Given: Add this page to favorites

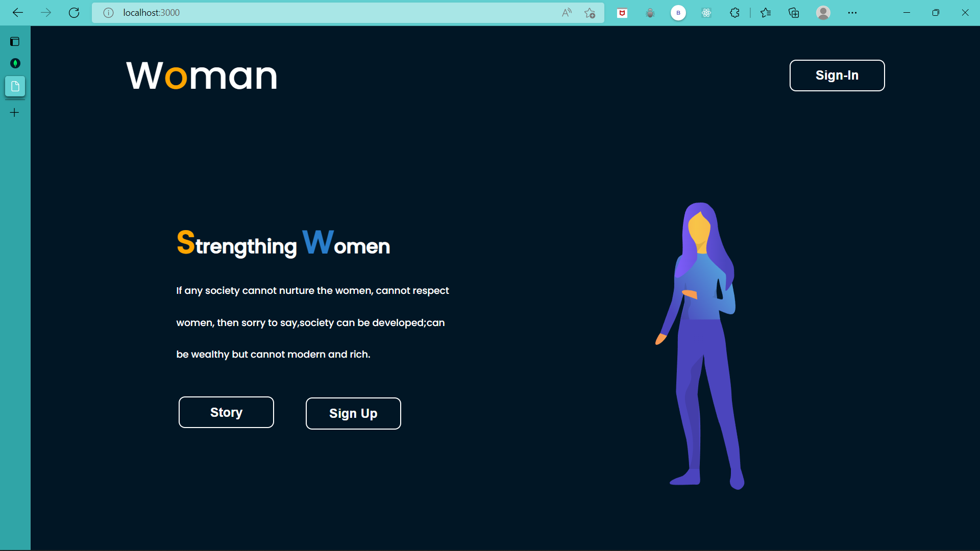Looking at the screenshot, I should coord(590,13).
